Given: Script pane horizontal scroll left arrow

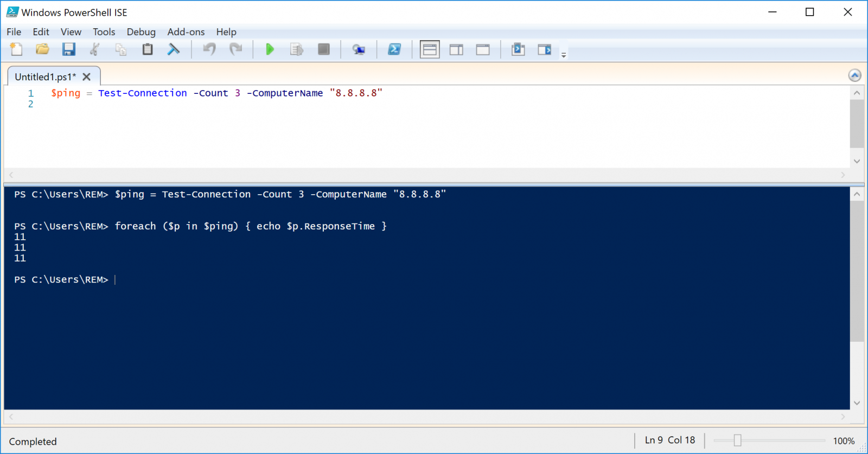Looking at the screenshot, I should [x=11, y=175].
